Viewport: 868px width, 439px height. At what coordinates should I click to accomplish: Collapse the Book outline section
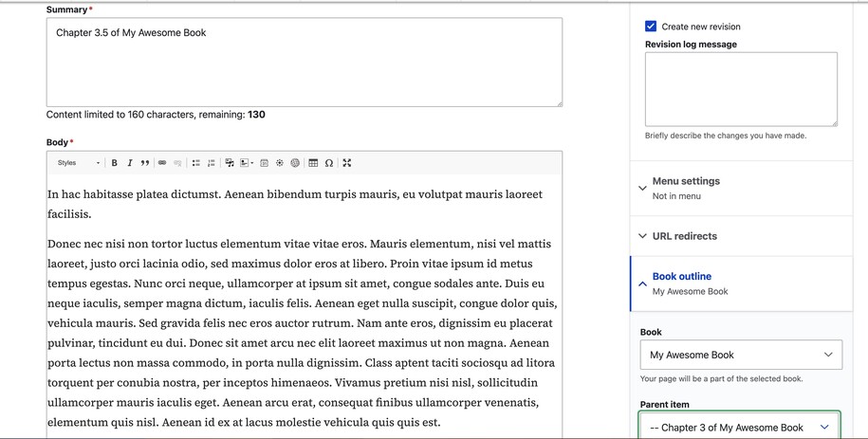point(681,277)
